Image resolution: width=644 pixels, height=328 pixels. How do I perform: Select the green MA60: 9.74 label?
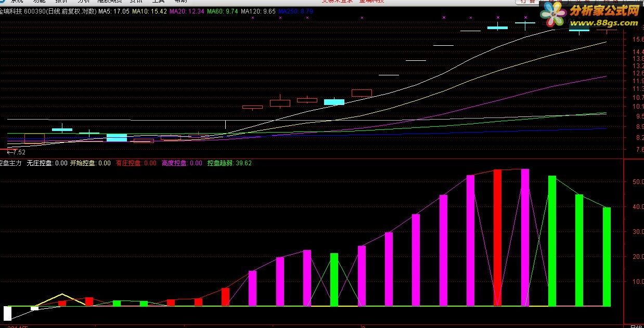(x=223, y=11)
